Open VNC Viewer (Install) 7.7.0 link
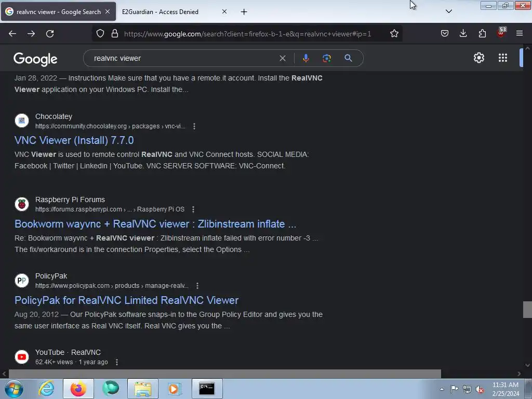The image size is (532, 399). pyautogui.click(x=74, y=140)
